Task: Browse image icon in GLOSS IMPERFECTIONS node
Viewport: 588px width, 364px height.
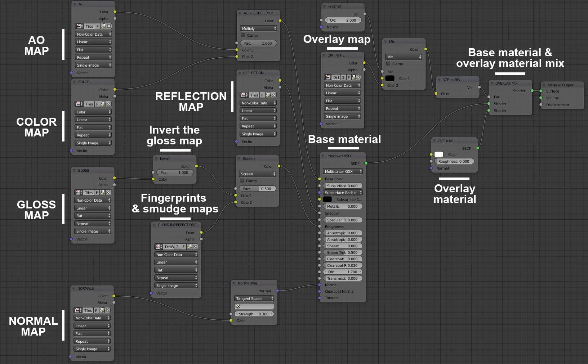Action: click(159, 247)
